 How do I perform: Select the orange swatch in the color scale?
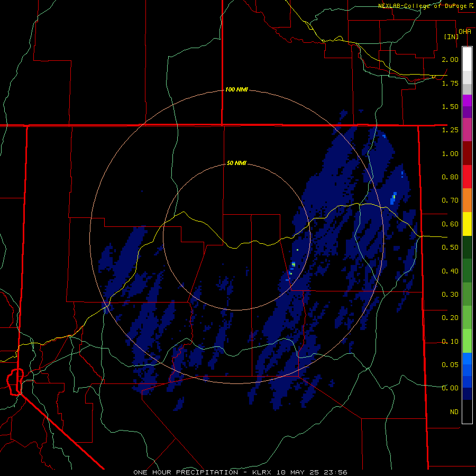[x=467, y=200]
